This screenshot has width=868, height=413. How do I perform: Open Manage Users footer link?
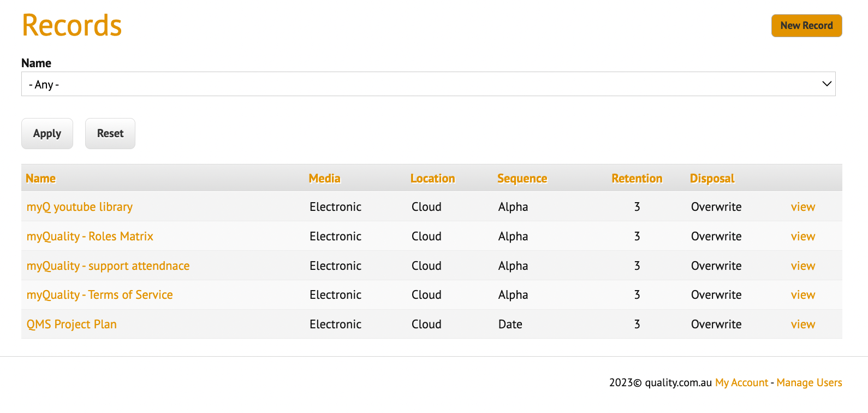(809, 383)
